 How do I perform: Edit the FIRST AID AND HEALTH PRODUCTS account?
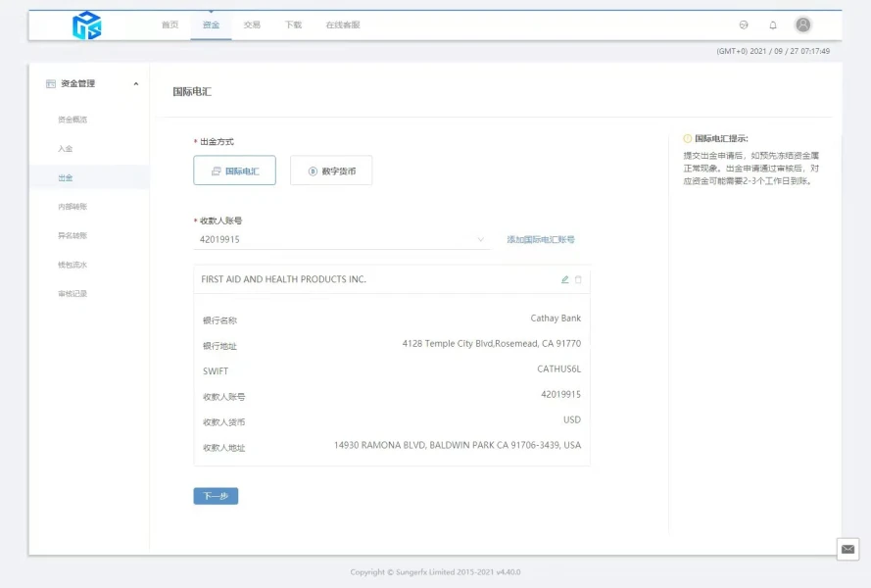[x=564, y=279]
